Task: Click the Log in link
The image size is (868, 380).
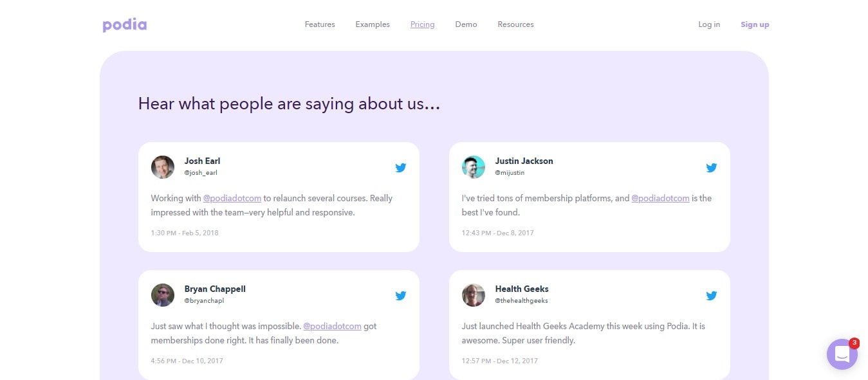Action: point(709,24)
